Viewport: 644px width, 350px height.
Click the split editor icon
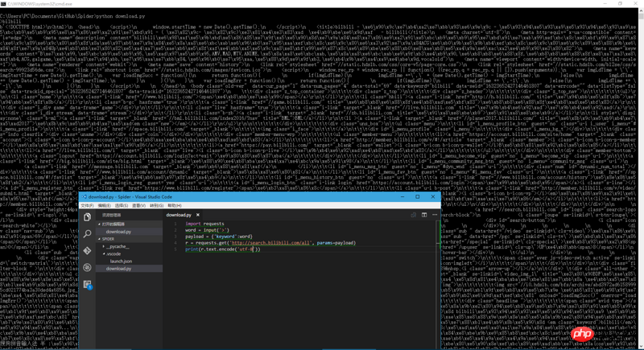tap(424, 215)
